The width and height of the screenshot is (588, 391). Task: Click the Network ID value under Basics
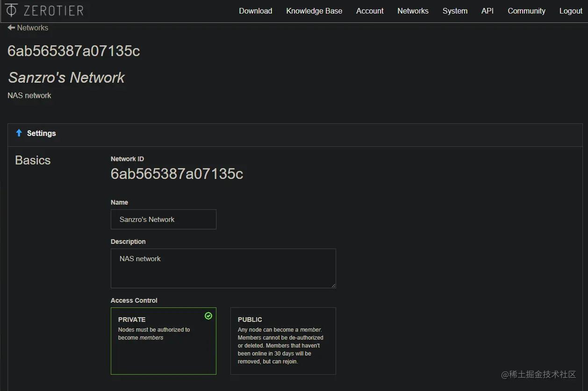(x=177, y=174)
